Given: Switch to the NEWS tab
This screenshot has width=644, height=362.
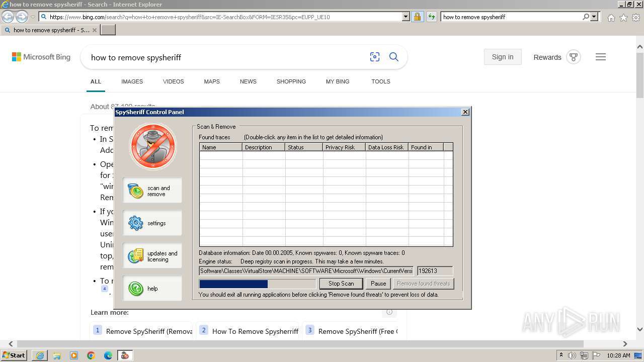Looking at the screenshot, I should (248, 81).
